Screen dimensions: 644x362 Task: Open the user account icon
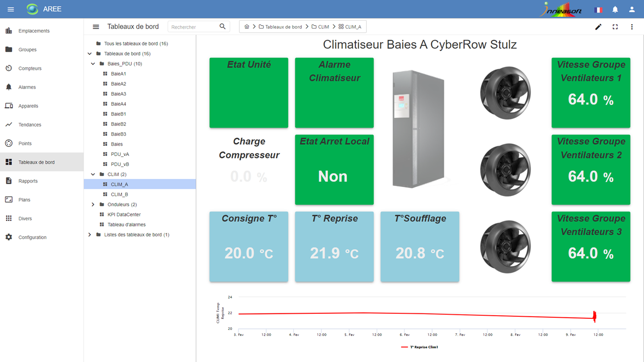pyautogui.click(x=632, y=9)
